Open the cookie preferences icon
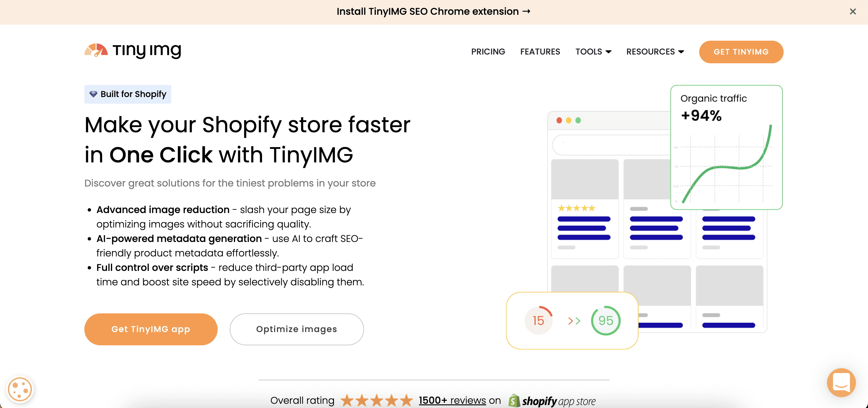868x408 pixels. [20, 390]
